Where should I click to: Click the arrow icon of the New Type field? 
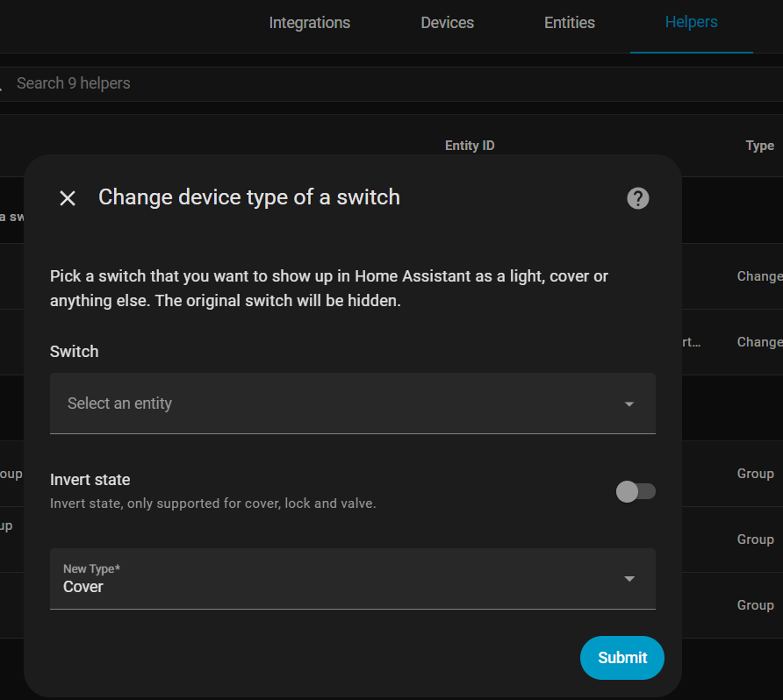click(629, 579)
